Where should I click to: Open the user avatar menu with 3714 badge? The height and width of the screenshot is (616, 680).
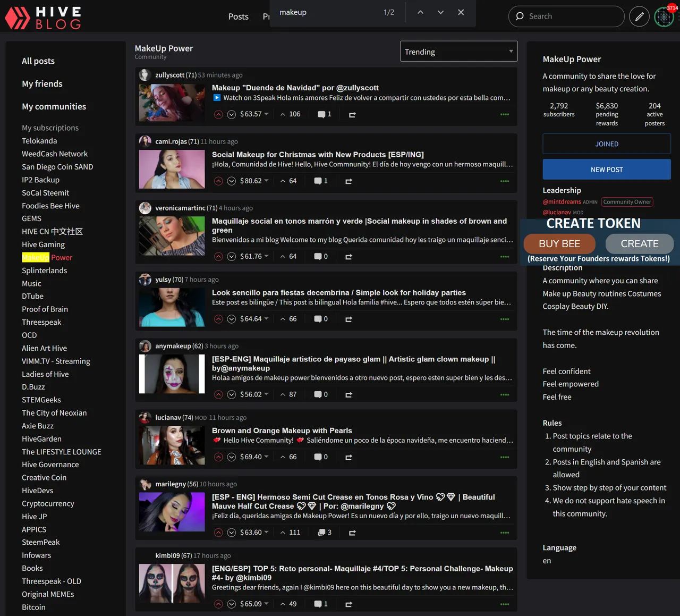pyautogui.click(x=664, y=16)
